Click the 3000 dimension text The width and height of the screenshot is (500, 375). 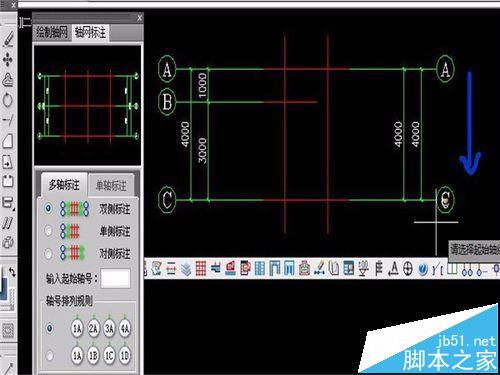203,151
